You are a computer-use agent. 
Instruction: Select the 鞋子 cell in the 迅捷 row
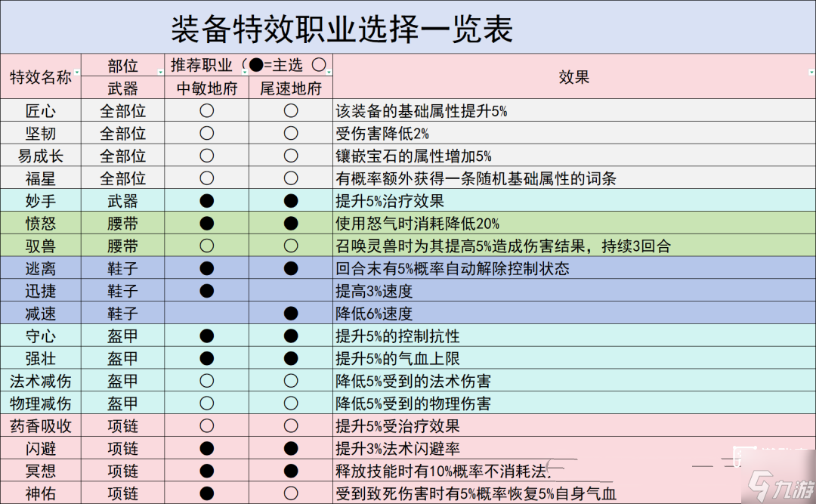point(123,290)
